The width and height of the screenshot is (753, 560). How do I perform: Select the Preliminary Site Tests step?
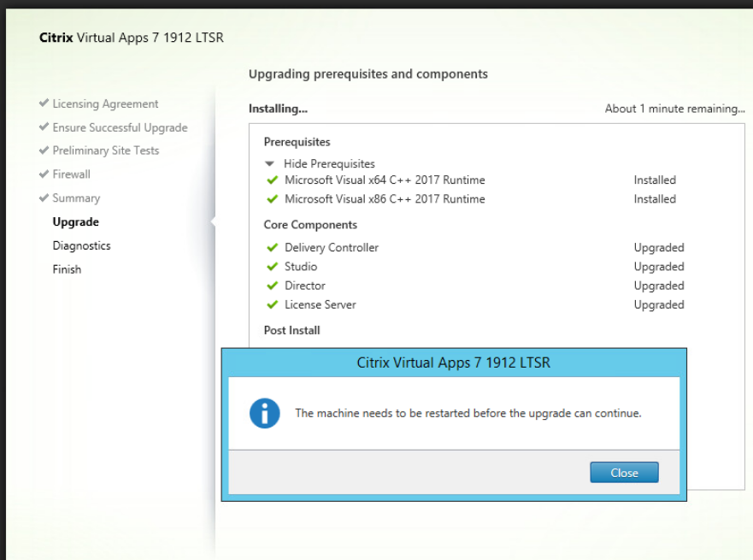[106, 150]
